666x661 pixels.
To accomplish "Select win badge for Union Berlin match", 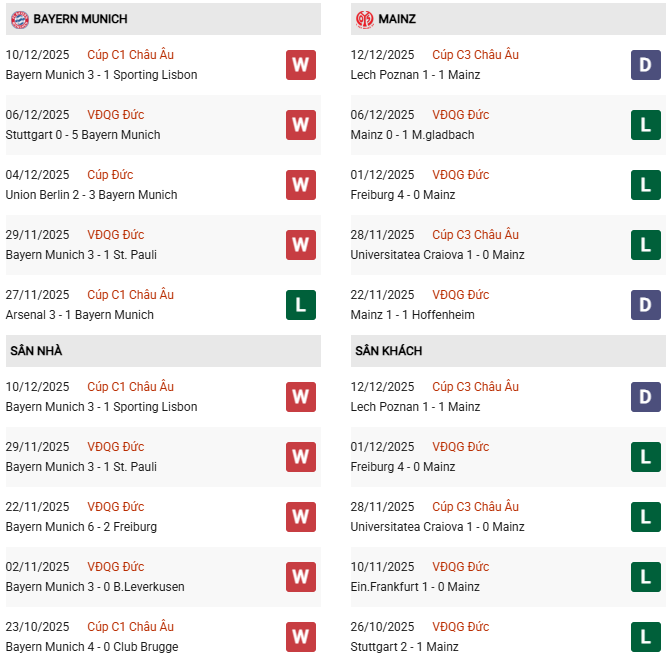I will (x=300, y=185).
